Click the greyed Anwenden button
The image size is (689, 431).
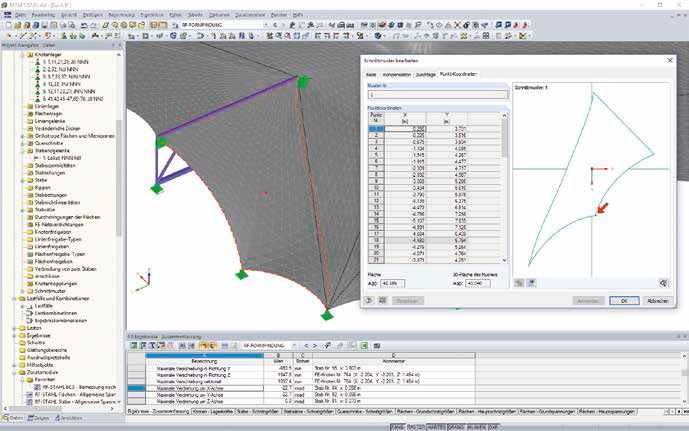click(x=588, y=301)
